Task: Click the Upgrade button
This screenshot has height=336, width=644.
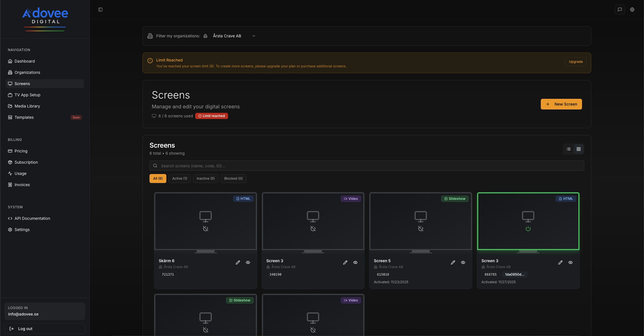Action: (x=576, y=62)
